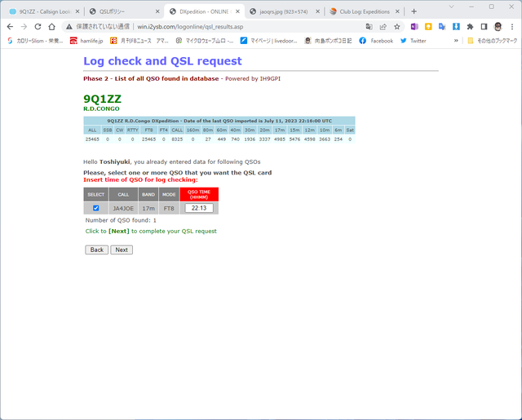Click the 15m count 5476
This screenshot has height=420, width=522.
coord(294,139)
